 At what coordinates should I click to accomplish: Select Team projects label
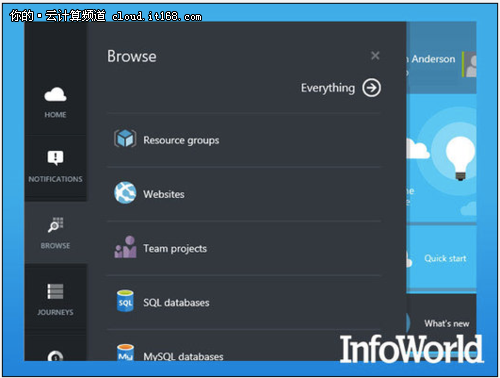175,249
